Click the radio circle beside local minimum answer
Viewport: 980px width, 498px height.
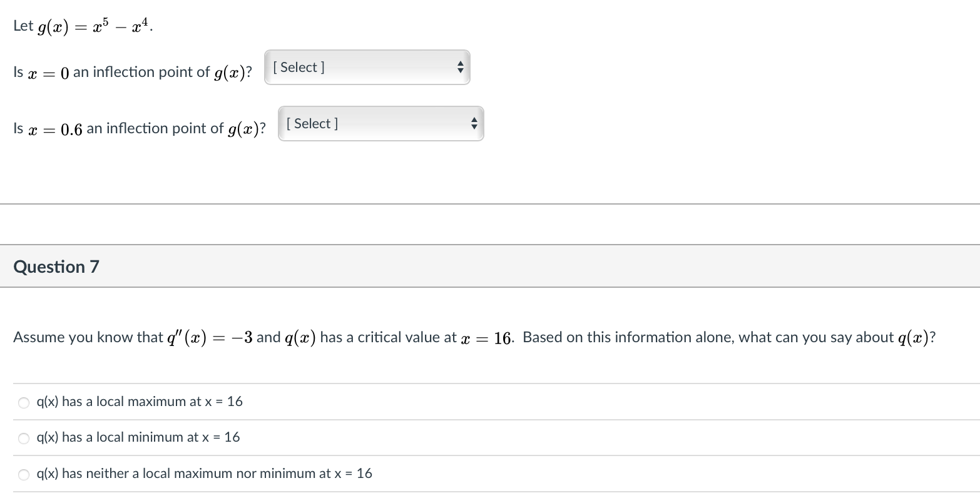click(23, 438)
